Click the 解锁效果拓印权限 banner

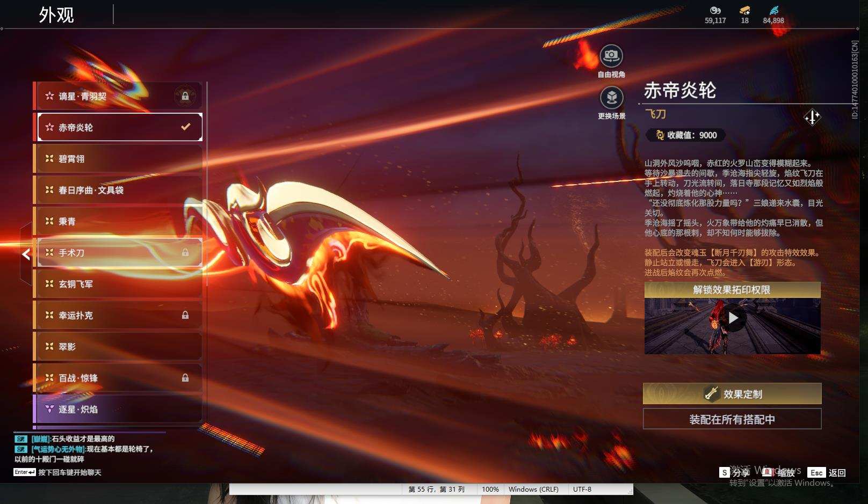click(732, 290)
